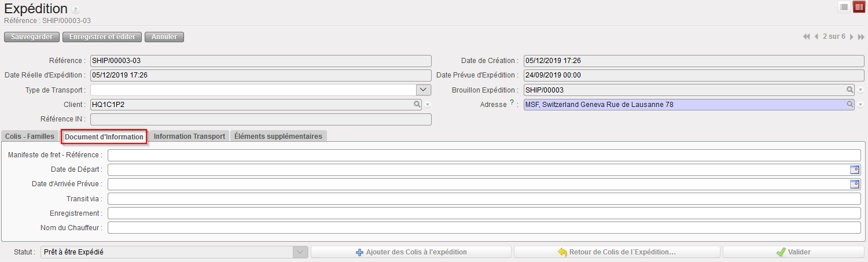Viewport: 868px width, 262px height.
Task: Go to previous record arrow
Action: [816, 36]
